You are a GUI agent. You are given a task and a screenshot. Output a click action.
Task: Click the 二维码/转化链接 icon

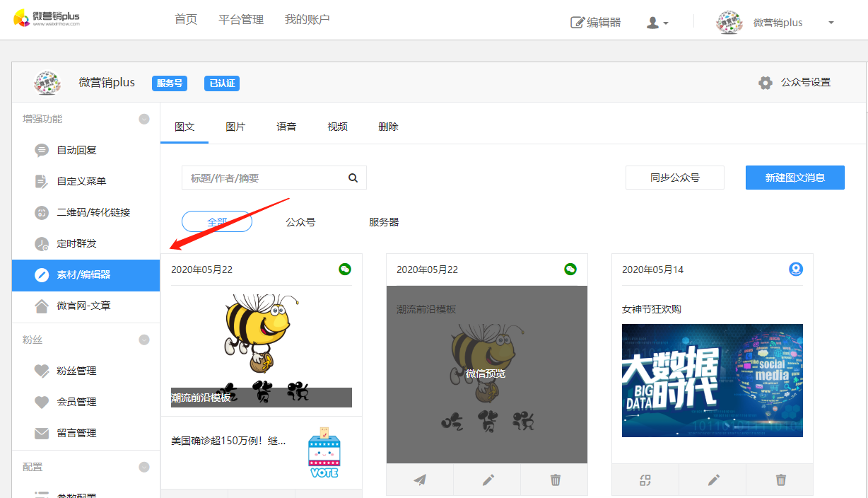pyautogui.click(x=42, y=212)
